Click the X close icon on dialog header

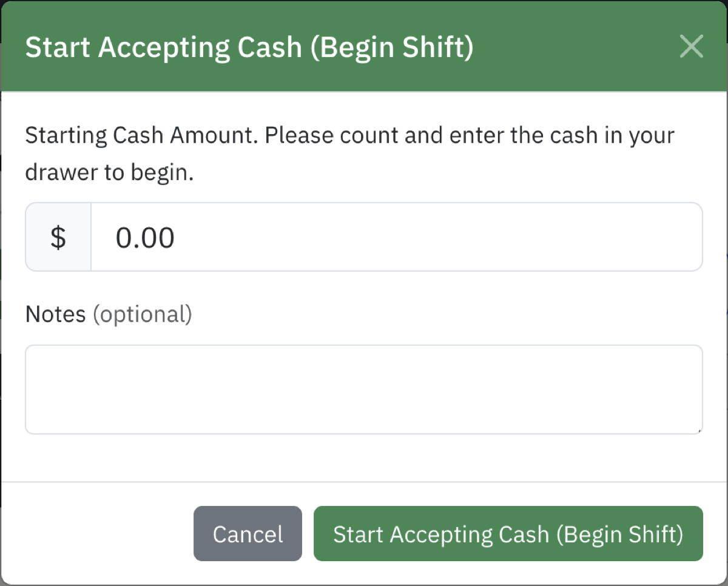(691, 47)
